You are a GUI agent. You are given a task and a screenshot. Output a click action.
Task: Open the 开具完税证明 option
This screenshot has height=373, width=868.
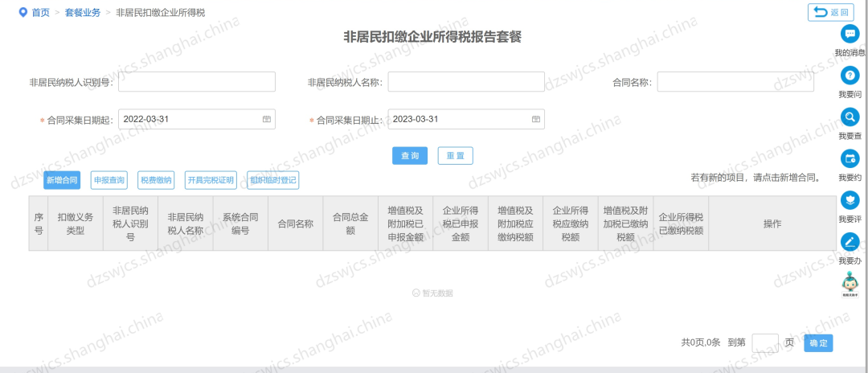click(211, 180)
